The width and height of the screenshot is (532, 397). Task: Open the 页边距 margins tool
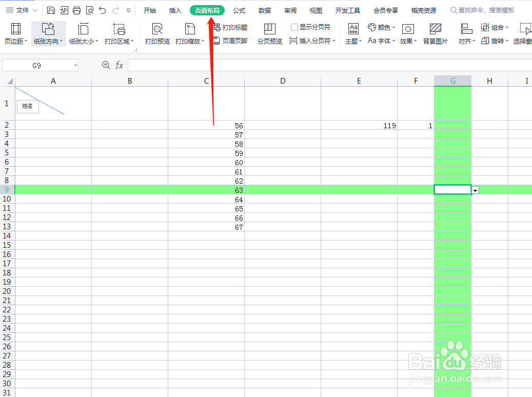tap(15, 33)
